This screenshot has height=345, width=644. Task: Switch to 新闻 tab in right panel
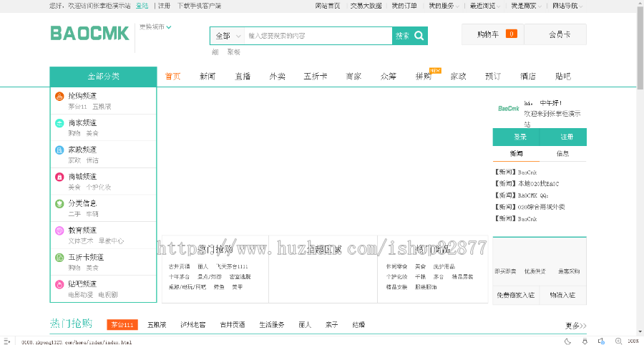(516, 154)
